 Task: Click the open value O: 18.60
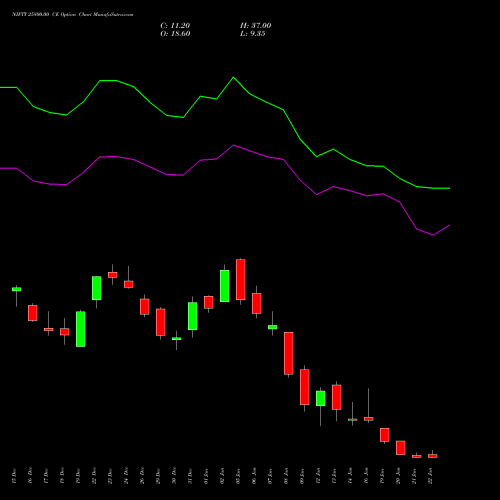[x=175, y=34]
